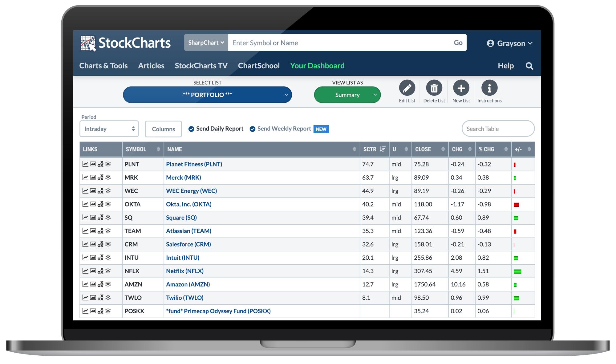Open Planet Fitness (PLNT) link

[x=194, y=164]
